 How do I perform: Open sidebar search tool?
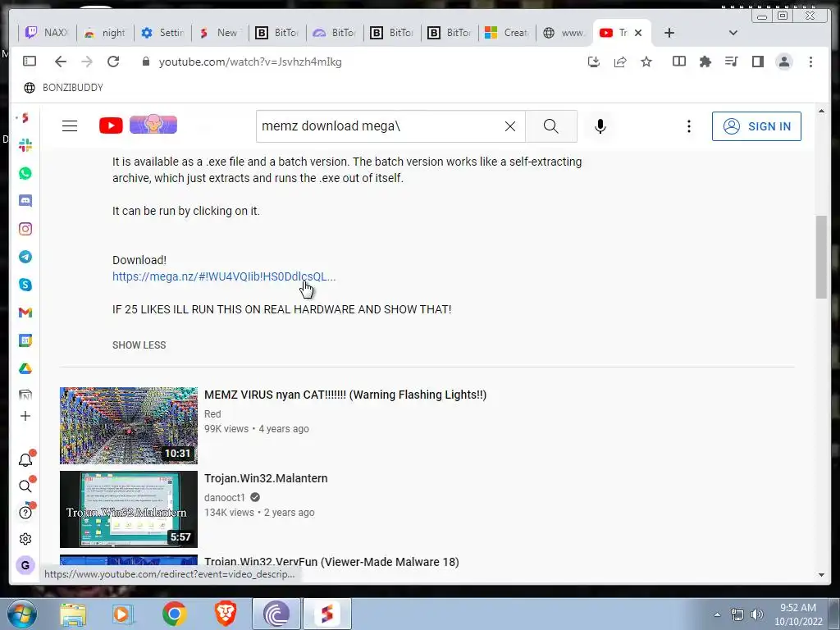(25, 486)
